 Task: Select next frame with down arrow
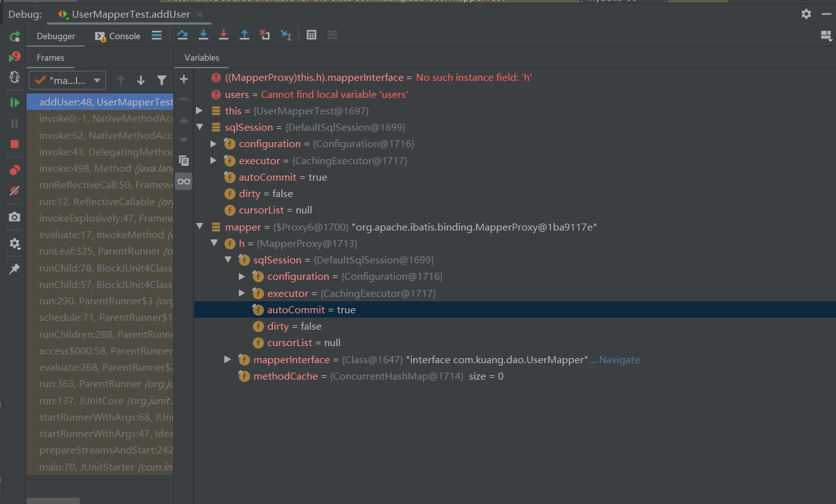click(141, 80)
